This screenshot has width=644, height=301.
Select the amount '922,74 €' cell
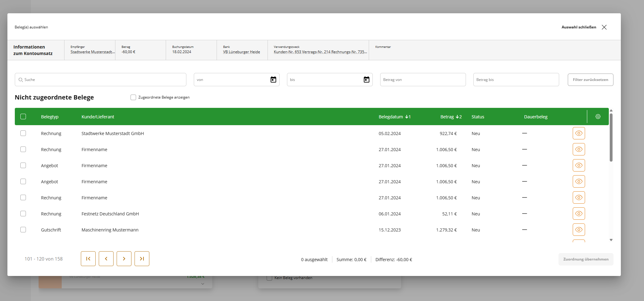(x=448, y=134)
